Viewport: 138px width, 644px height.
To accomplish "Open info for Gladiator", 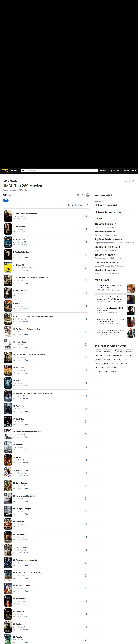I will click(86, 627).
